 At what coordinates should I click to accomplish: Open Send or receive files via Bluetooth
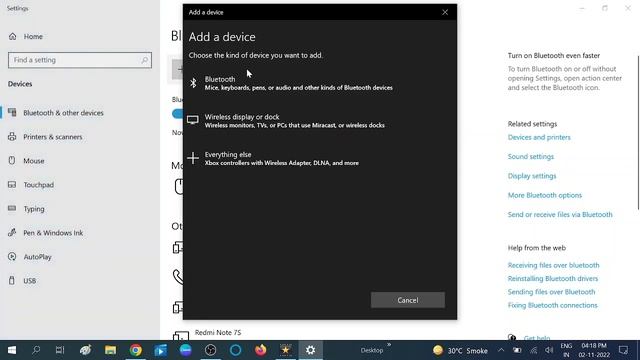[560, 215]
